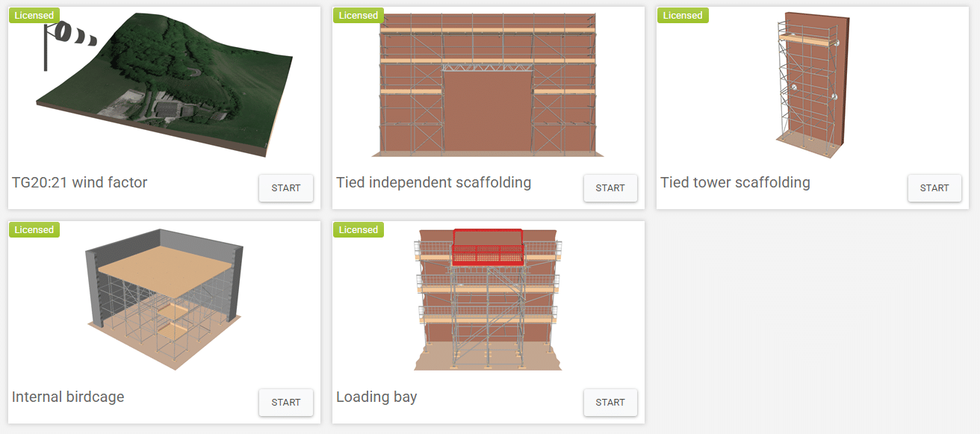Screen dimensions: 980x434
Task: Start the Tied independent scaffolding design
Action: tap(610, 188)
